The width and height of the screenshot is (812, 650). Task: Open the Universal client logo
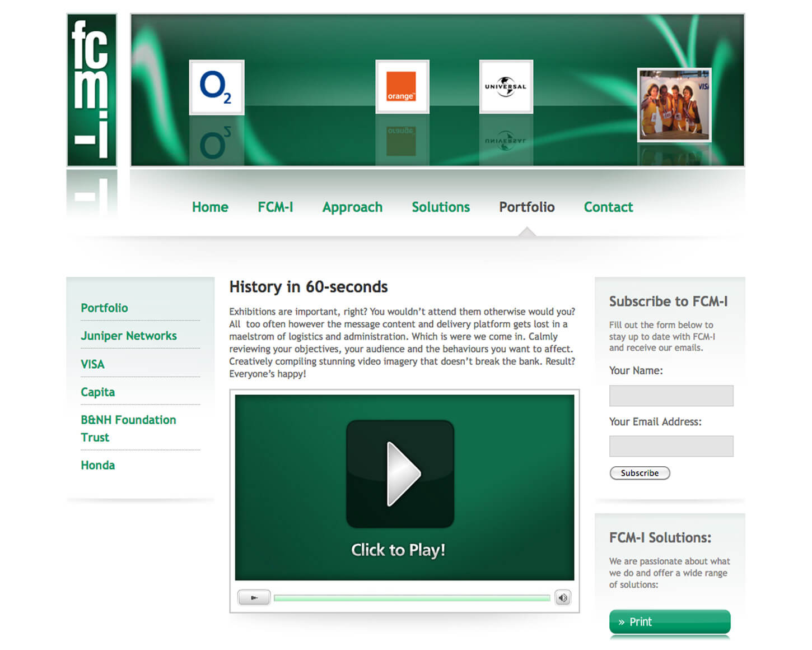506,87
